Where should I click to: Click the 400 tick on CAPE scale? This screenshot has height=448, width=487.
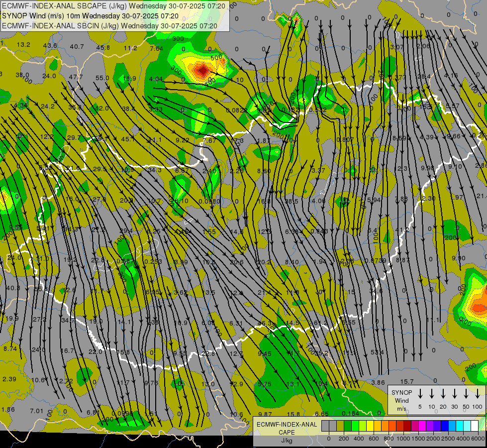pos(359,439)
